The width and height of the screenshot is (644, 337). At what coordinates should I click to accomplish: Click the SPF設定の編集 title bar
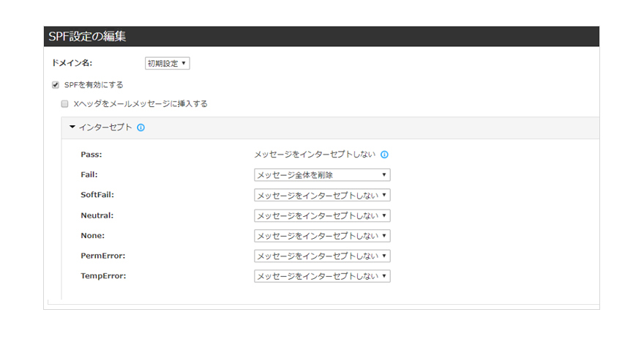click(321, 37)
